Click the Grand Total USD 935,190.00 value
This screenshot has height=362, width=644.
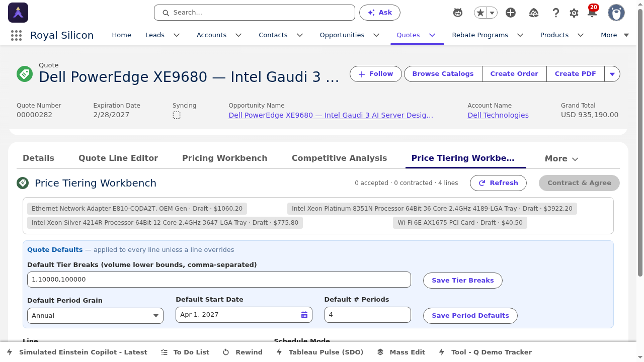tap(590, 115)
